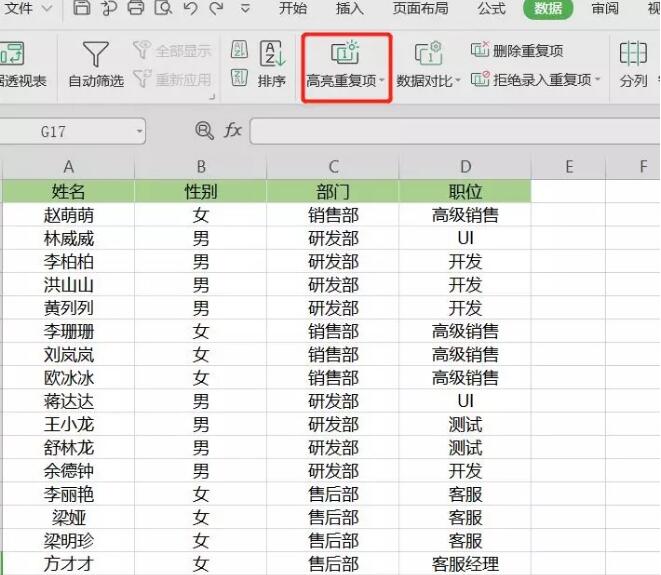
Task: Click the Undo arrow icon
Action: 191,8
